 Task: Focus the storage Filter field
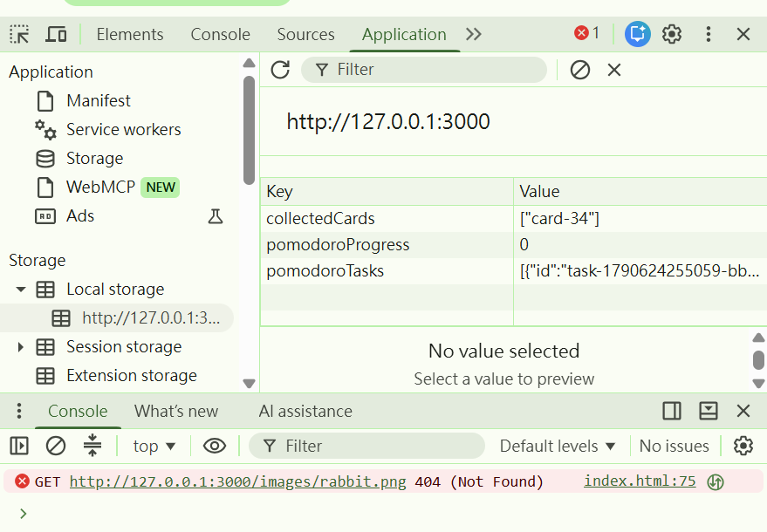(x=423, y=70)
